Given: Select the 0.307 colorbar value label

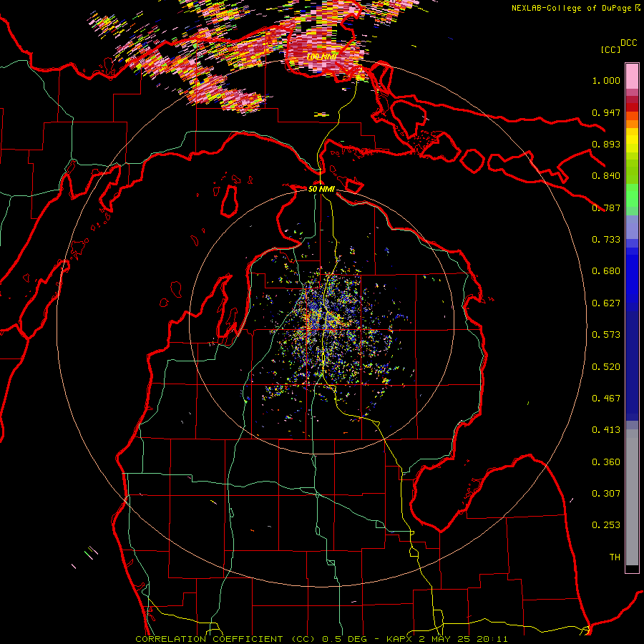Looking at the screenshot, I should (606, 494).
